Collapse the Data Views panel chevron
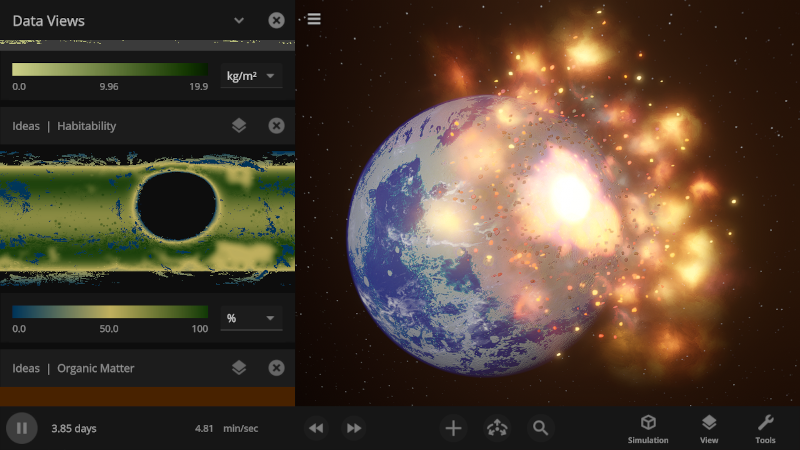This screenshot has width=800, height=450. (x=239, y=20)
